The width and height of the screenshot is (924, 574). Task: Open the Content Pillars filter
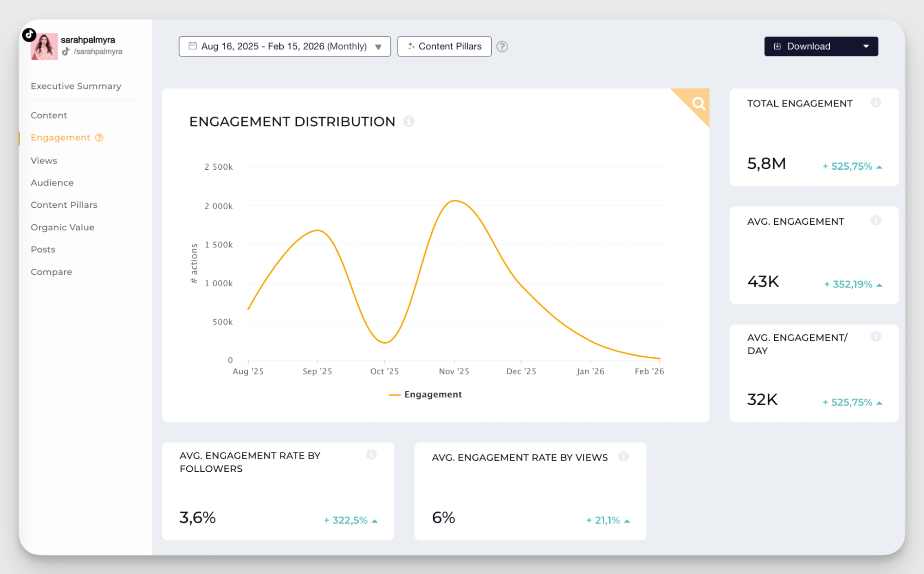(444, 46)
